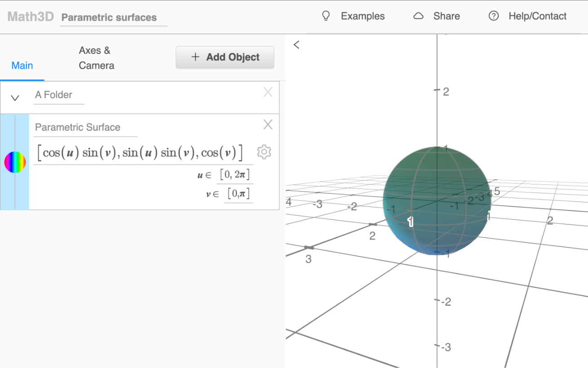Delete the Parametric Surface object

click(268, 125)
